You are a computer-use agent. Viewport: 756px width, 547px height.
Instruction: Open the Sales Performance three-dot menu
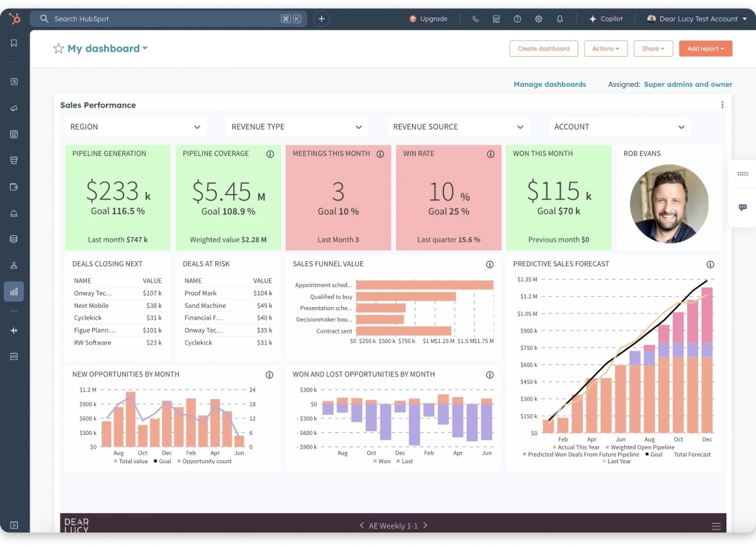(x=723, y=105)
